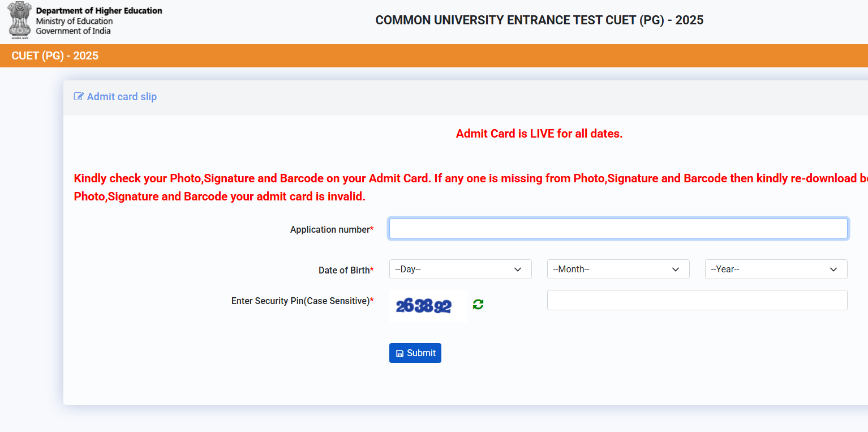Screen dimensions: 868x432
Task: Click the national emblem logo
Action: point(19,20)
